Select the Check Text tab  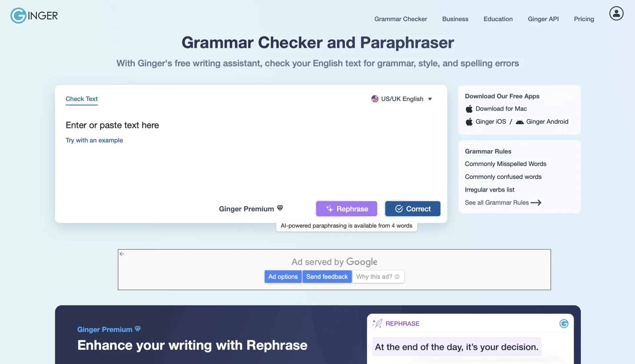tap(82, 99)
